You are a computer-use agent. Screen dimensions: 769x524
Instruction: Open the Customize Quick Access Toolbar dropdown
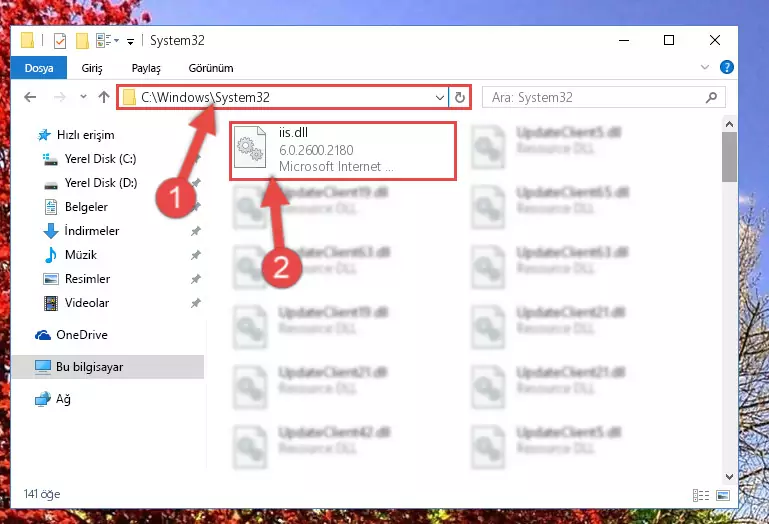pyautogui.click(x=130, y=41)
